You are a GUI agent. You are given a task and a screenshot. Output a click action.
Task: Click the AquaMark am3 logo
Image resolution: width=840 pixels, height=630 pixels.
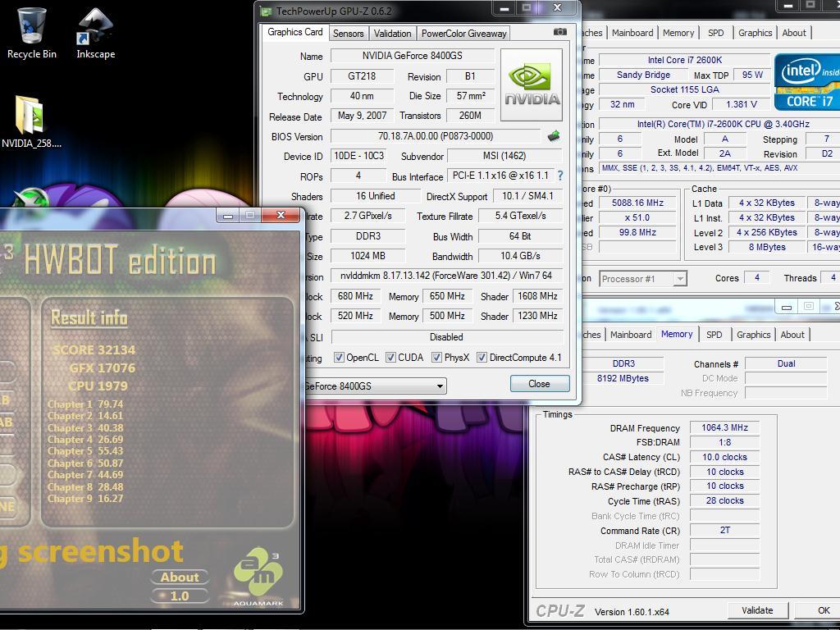(258, 577)
